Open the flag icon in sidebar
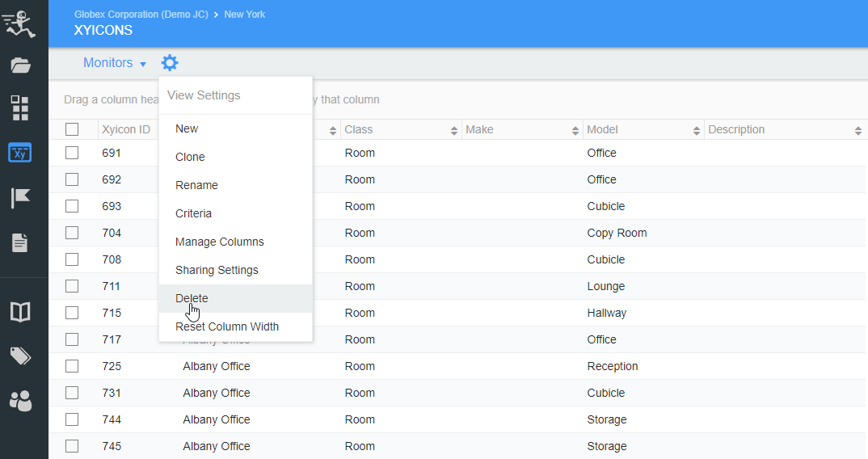Image resolution: width=868 pixels, height=459 pixels. (x=20, y=198)
